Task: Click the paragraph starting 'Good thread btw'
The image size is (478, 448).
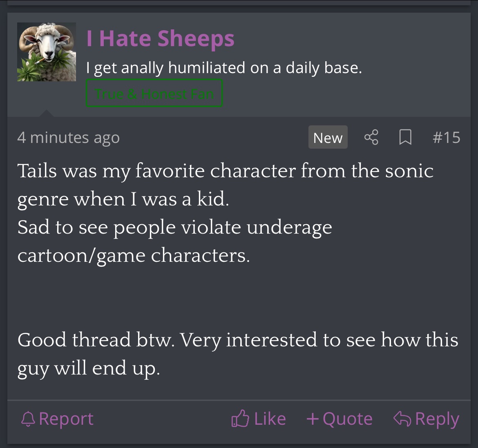Action: [237, 354]
